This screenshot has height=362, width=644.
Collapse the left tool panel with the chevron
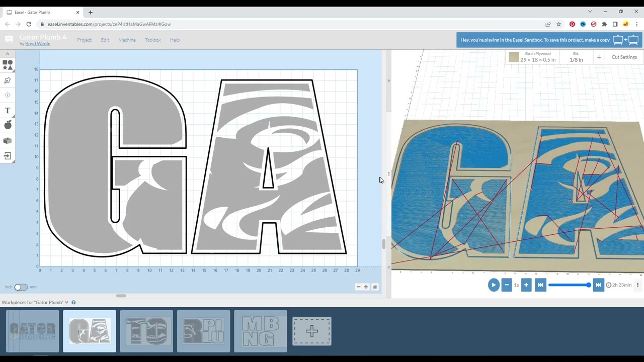[x=8, y=53]
